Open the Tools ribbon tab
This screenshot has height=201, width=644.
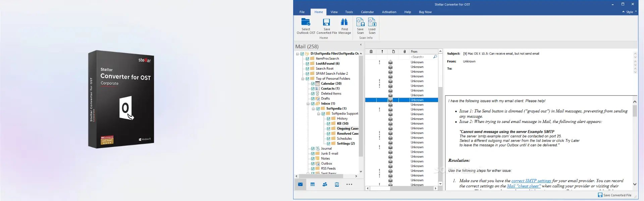(349, 12)
